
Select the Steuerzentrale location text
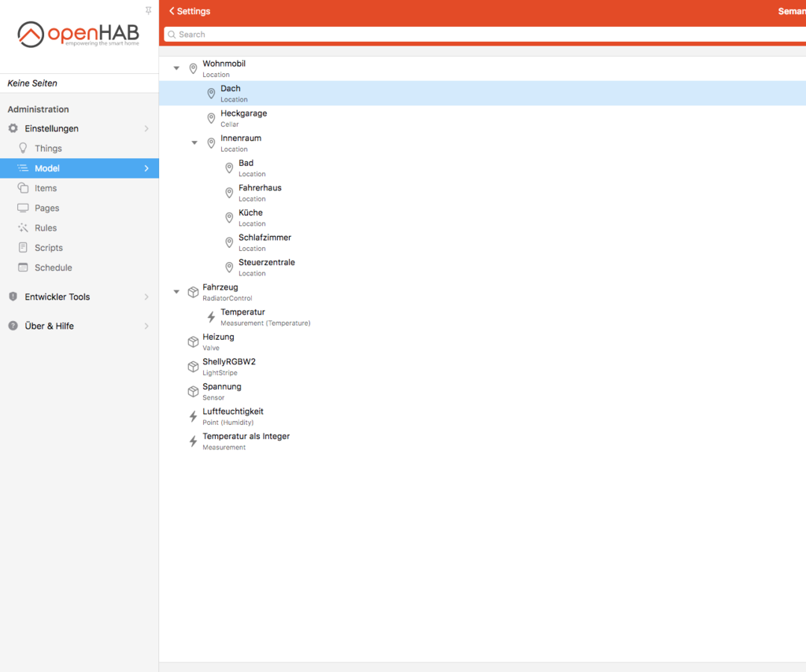click(267, 268)
